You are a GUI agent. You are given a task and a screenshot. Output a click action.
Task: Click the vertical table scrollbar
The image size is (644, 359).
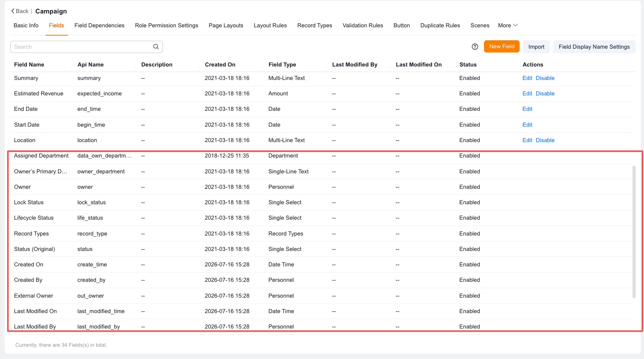pyautogui.click(x=634, y=232)
